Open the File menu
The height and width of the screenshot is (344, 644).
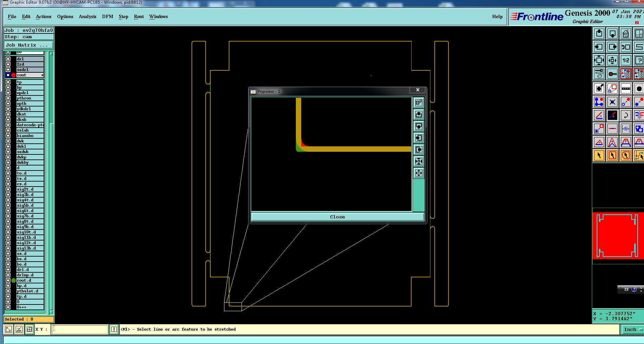pos(12,16)
